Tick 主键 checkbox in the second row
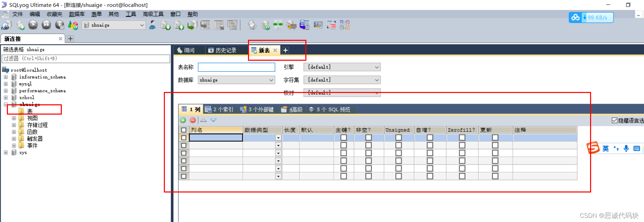The image size is (644, 222). tap(343, 145)
